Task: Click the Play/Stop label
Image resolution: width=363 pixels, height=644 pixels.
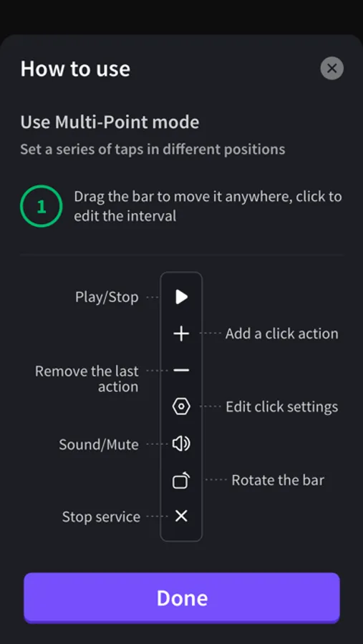Action: (x=107, y=297)
